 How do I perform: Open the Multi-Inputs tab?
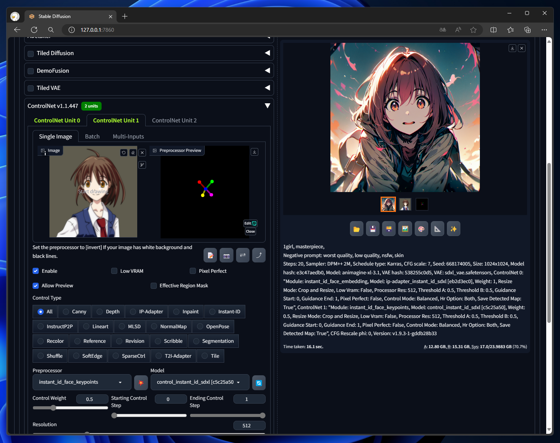tap(128, 136)
